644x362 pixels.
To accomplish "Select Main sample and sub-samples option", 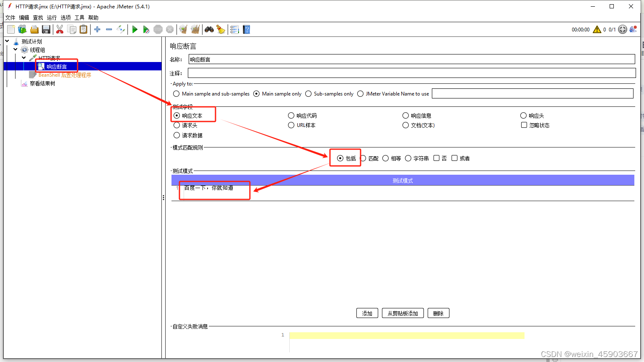I will [211, 94].
